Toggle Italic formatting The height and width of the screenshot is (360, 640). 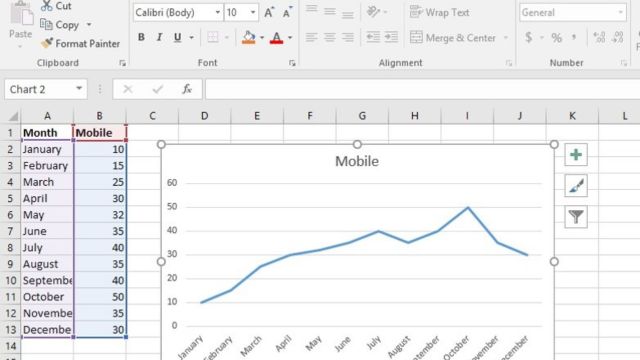[x=159, y=37]
